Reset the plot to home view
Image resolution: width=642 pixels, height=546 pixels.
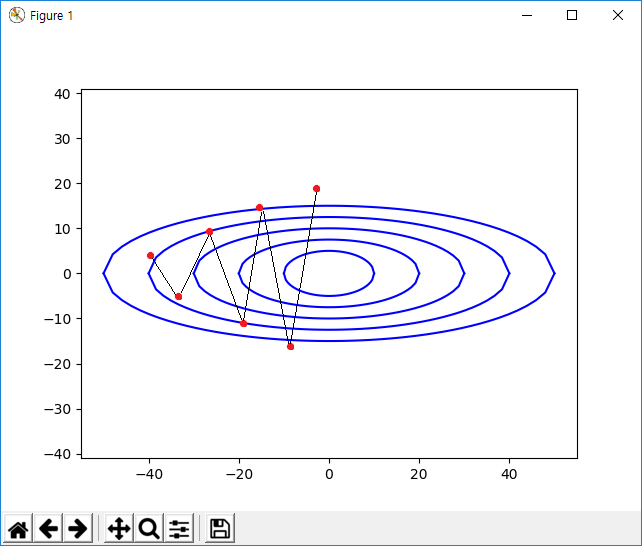tap(18, 529)
